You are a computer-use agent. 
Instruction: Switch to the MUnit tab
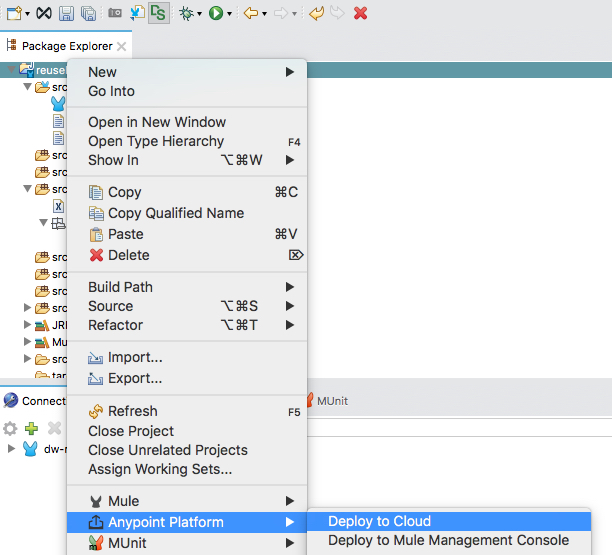[332, 401]
